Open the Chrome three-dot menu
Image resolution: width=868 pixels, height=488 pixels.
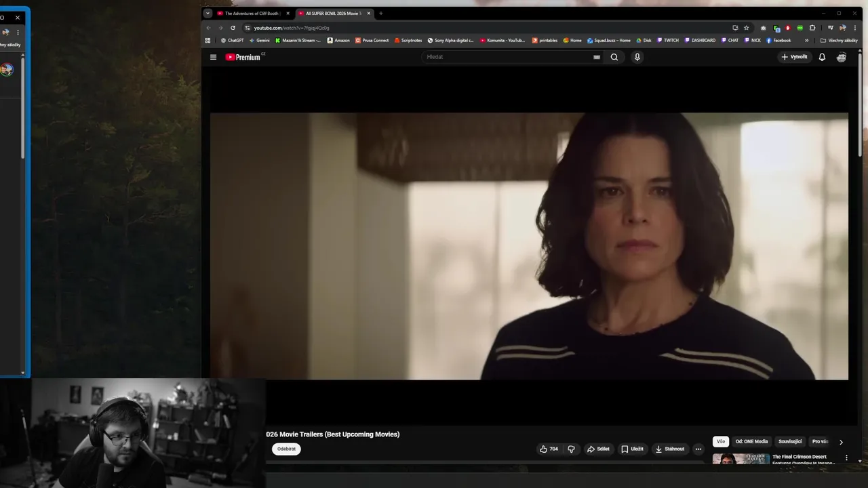[x=854, y=28]
